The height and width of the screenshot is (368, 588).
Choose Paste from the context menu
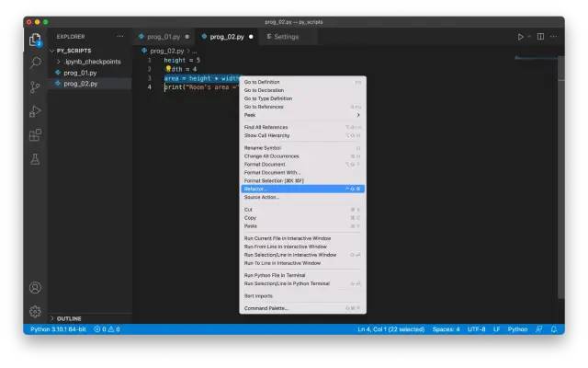click(302, 226)
